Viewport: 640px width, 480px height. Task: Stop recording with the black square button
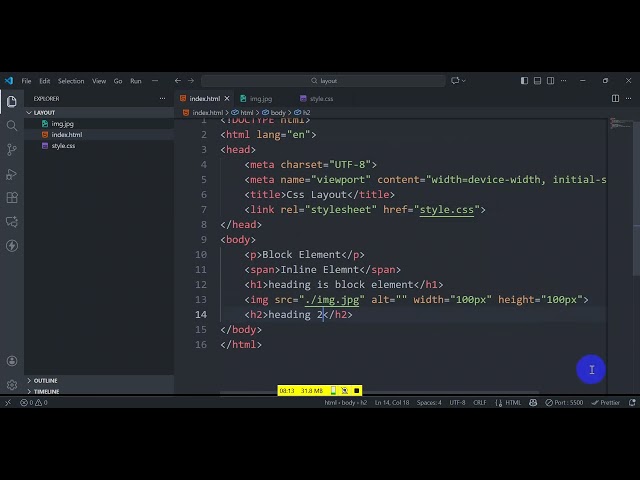(x=356, y=391)
